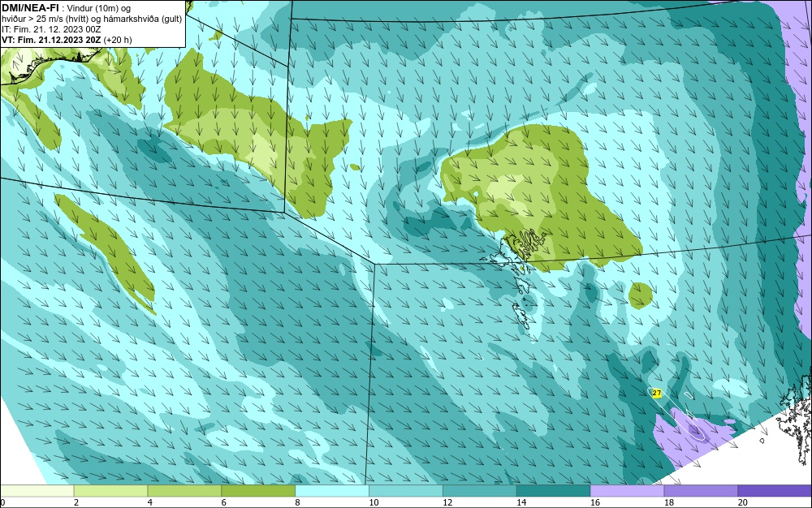The height and width of the screenshot is (508, 812).
Task: Click the legend label 16
Action: point(595,502)
